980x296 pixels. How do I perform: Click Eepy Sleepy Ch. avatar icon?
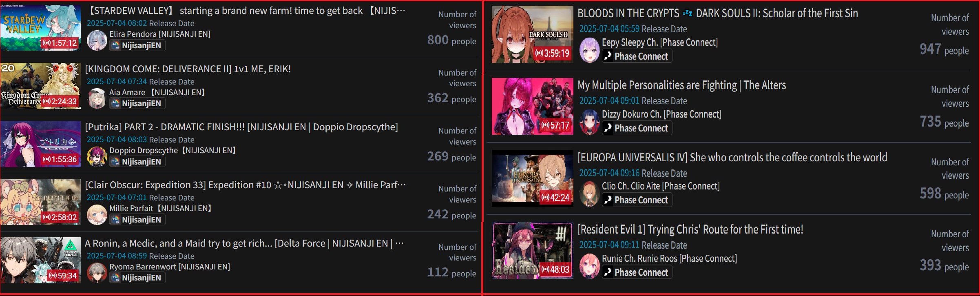(x=589, y=50)
